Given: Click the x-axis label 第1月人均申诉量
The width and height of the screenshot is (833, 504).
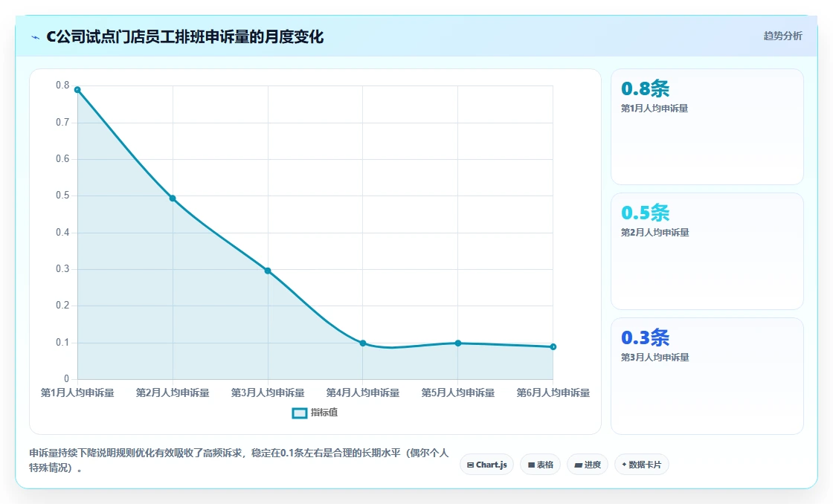Looking at the screenshot, I should [x=77, y=393].
